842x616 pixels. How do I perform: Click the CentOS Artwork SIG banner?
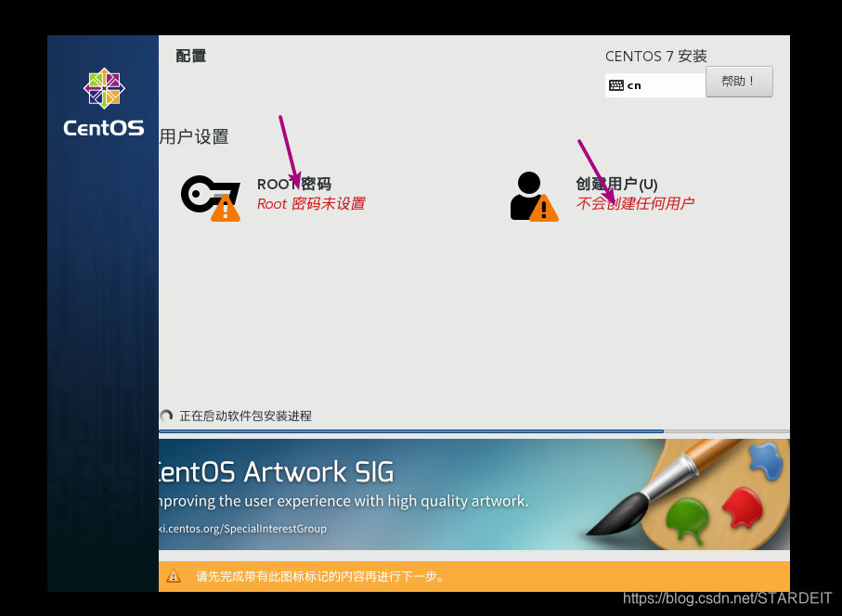473,494
